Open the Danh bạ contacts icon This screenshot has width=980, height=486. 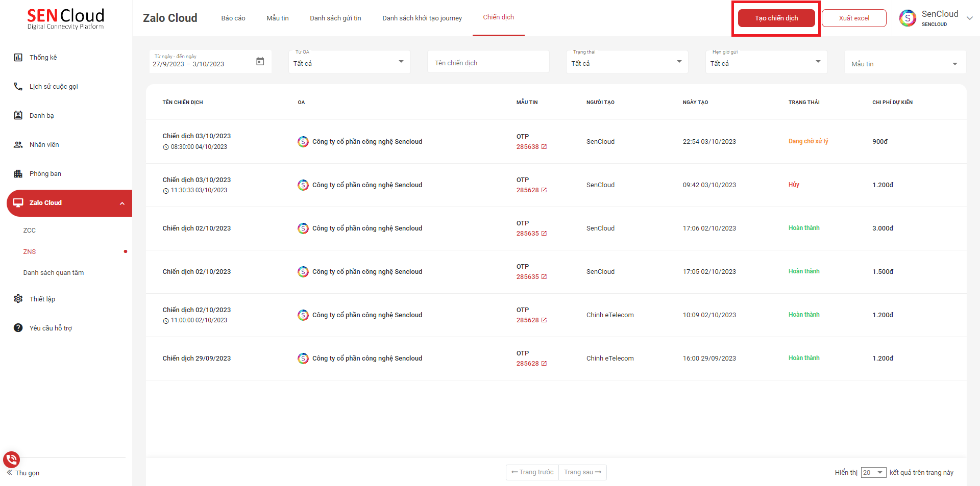click(18, 116)
